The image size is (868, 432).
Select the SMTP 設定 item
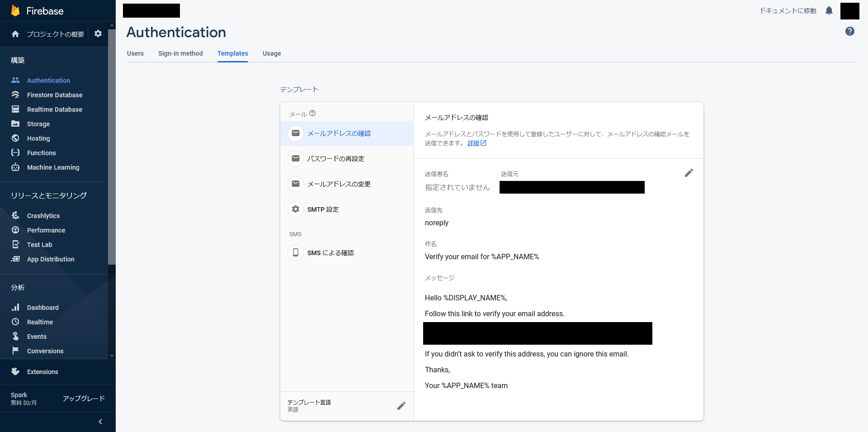pyautogui.click(x=323, y=209)
